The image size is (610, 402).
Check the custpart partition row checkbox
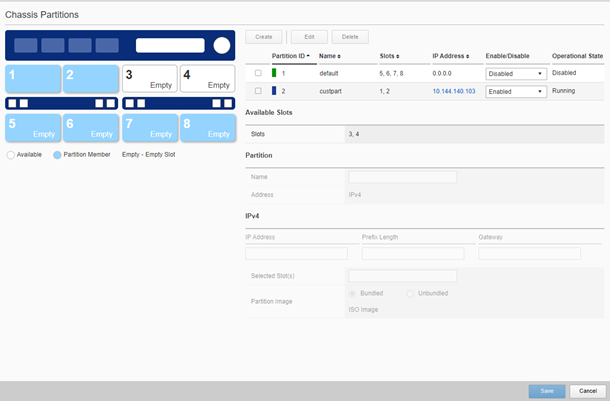258,91
